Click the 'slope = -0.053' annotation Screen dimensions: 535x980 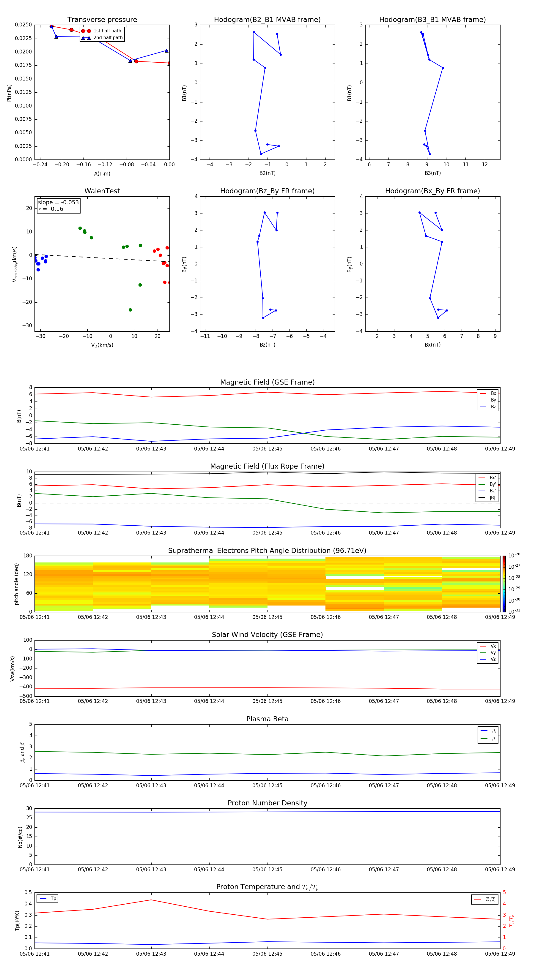click(x=58, y=203)
